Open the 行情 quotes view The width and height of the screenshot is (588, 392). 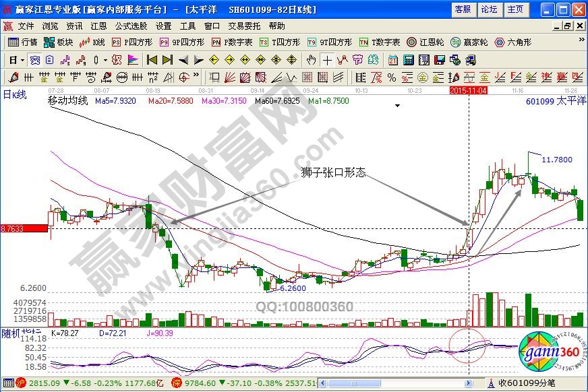[22, 42]
